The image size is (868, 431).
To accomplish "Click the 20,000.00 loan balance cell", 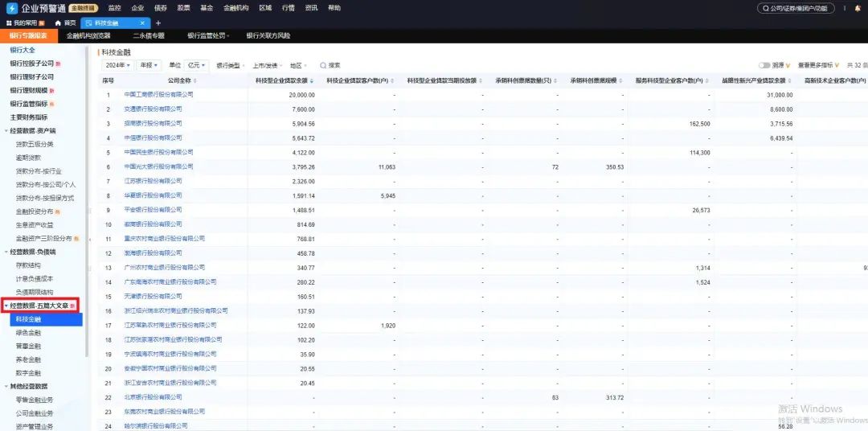I will [x=301, y=95].
